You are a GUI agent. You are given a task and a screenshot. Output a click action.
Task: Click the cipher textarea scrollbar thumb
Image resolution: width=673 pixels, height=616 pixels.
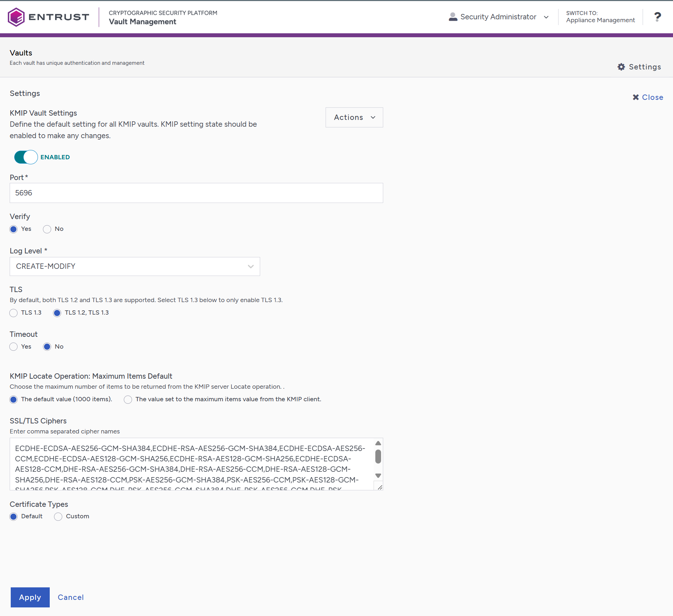378,456
